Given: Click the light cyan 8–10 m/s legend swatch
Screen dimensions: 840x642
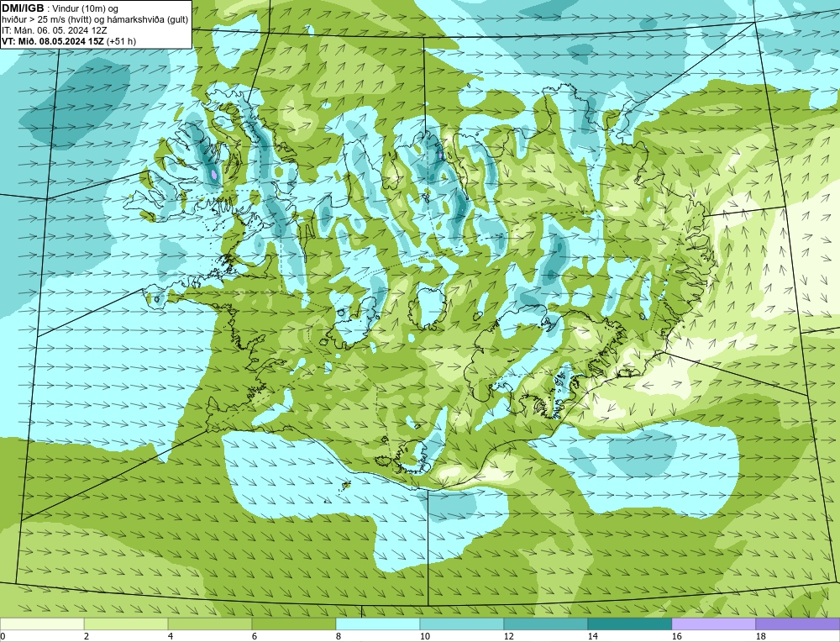Looking at the screenshot, I should pos(378,624).
